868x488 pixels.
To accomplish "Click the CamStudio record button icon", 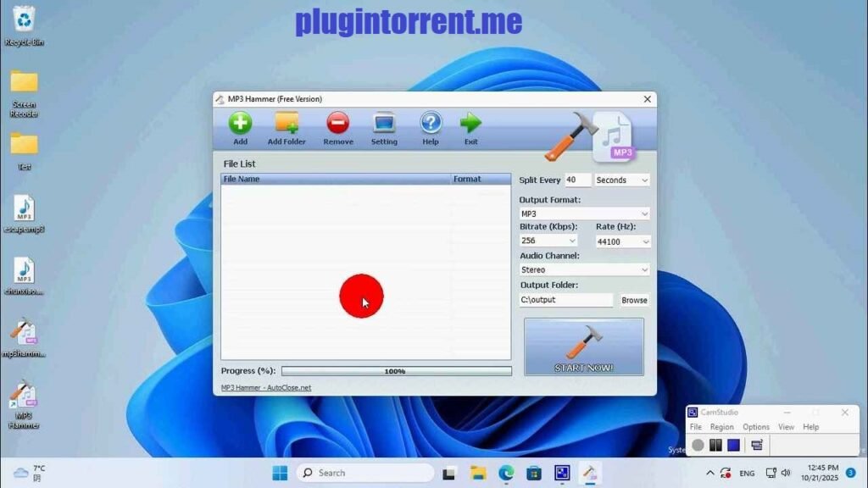I will click(698, 445).
